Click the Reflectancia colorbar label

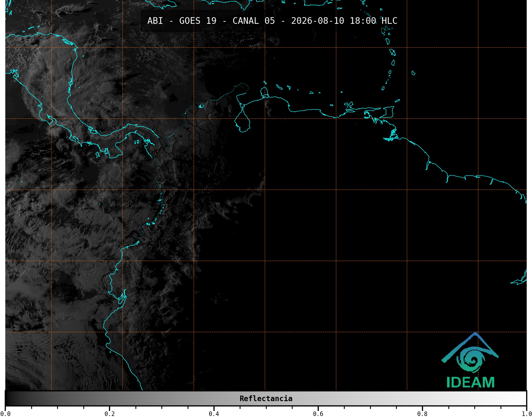tap(266, 398)
